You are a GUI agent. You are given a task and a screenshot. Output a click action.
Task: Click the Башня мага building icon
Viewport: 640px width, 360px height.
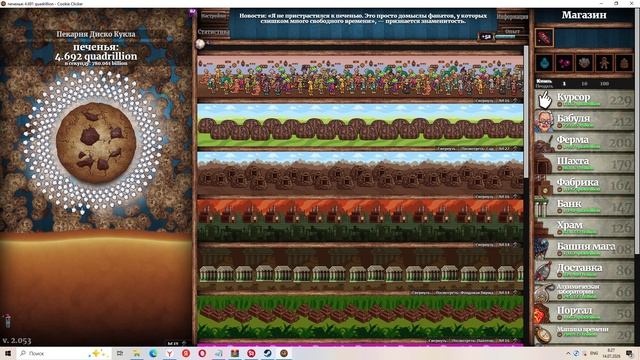pyautogui.click(x=543, y=249)
